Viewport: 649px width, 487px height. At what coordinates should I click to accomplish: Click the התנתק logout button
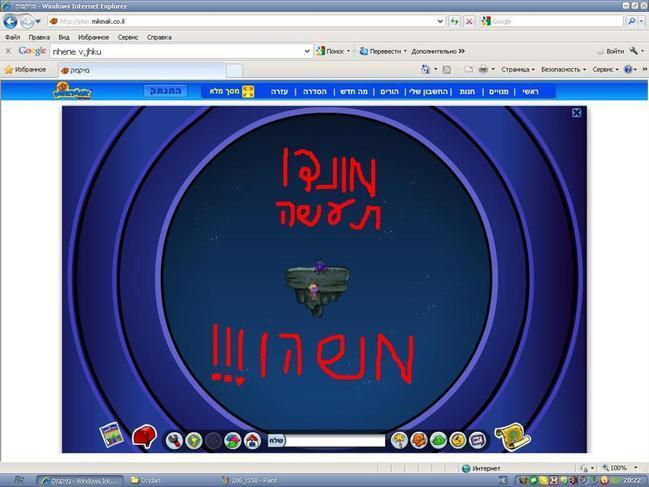tap(165, 91)
